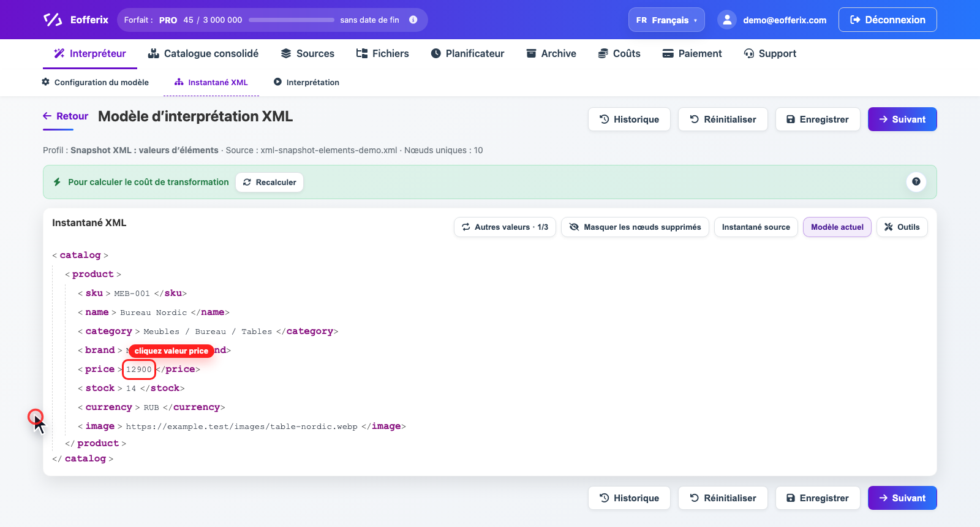
Task: Cycle Autres valeurs 1/3
Action: pos(505,227)
